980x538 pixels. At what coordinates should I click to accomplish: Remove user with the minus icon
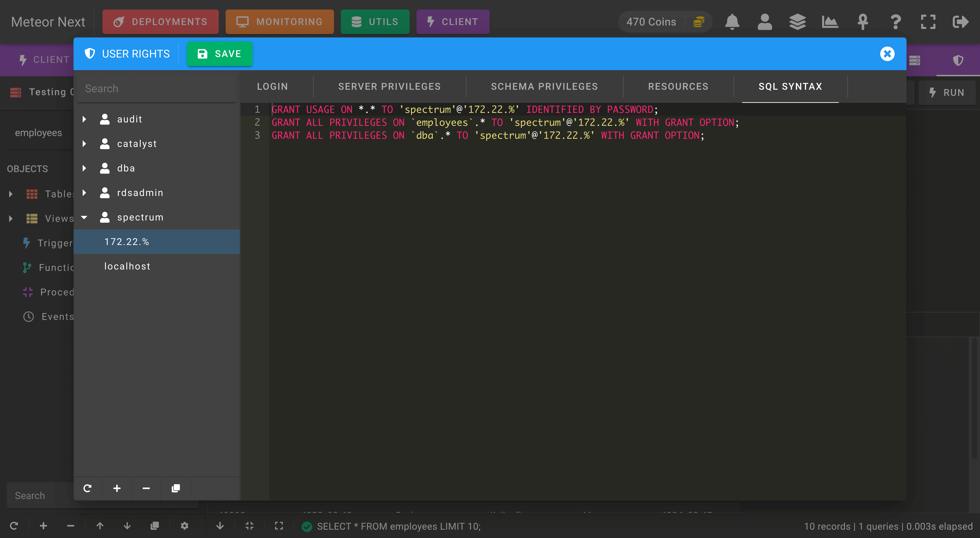pos(146,488)
